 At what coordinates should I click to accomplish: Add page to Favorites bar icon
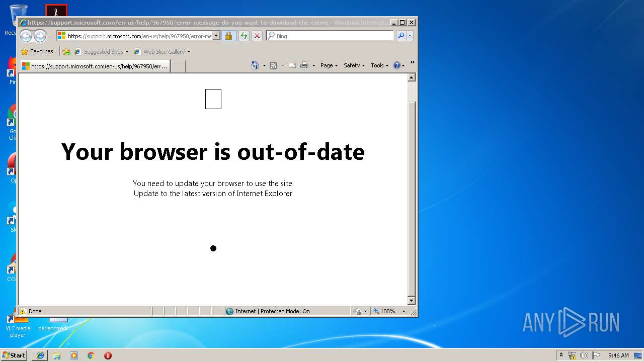pos(66,51)
